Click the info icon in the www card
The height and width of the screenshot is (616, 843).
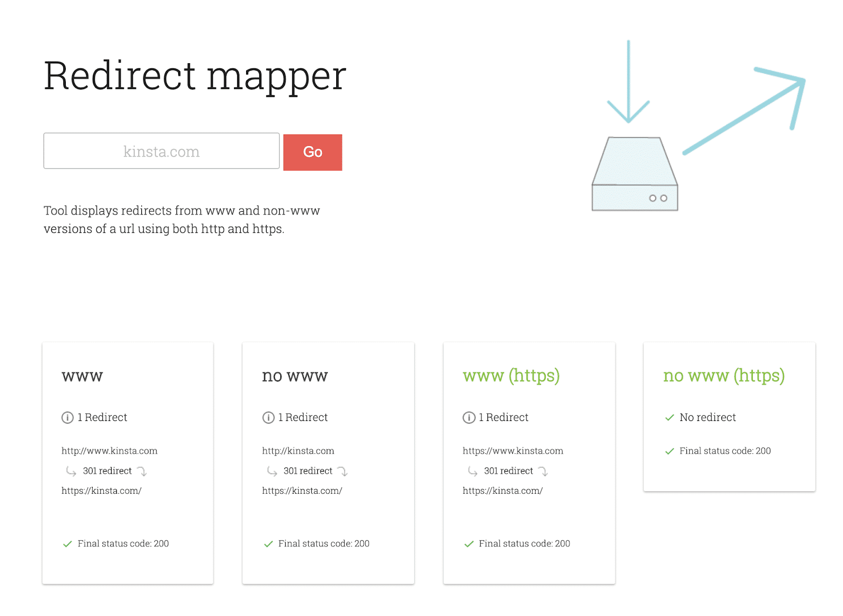(67, 417)
